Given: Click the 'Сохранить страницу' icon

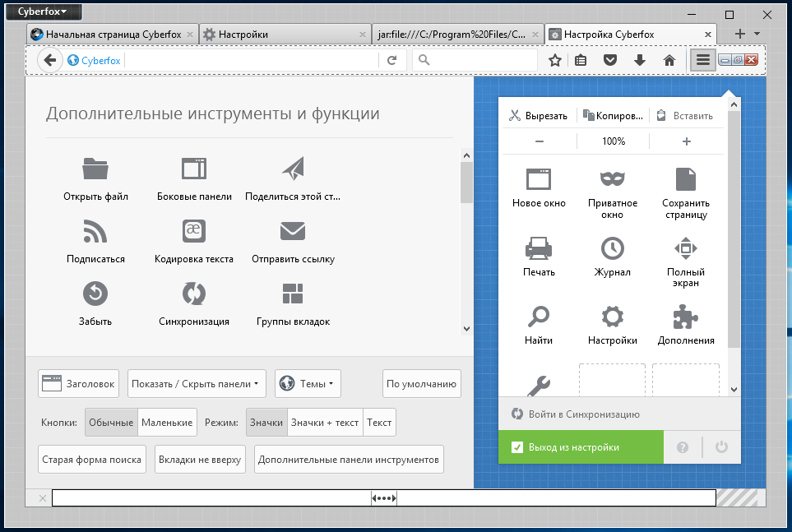Looking at the screenshot, I should pos(686,179).
